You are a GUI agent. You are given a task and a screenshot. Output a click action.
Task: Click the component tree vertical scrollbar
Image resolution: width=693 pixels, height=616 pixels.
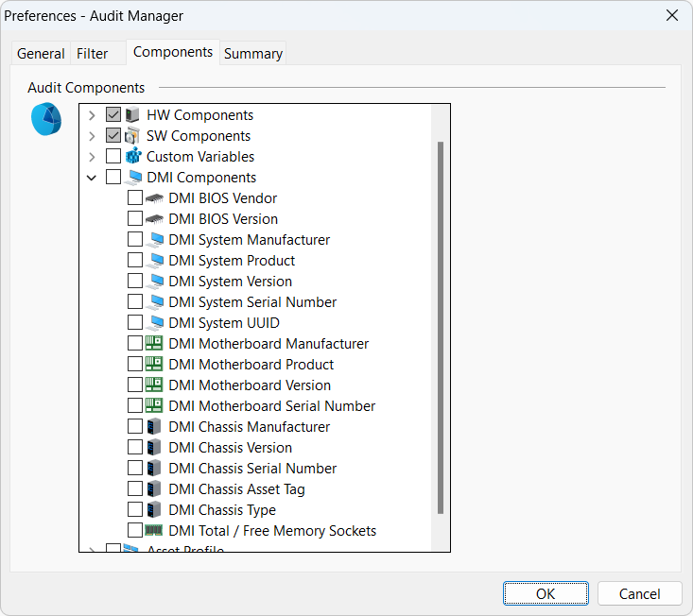[441, 327]
